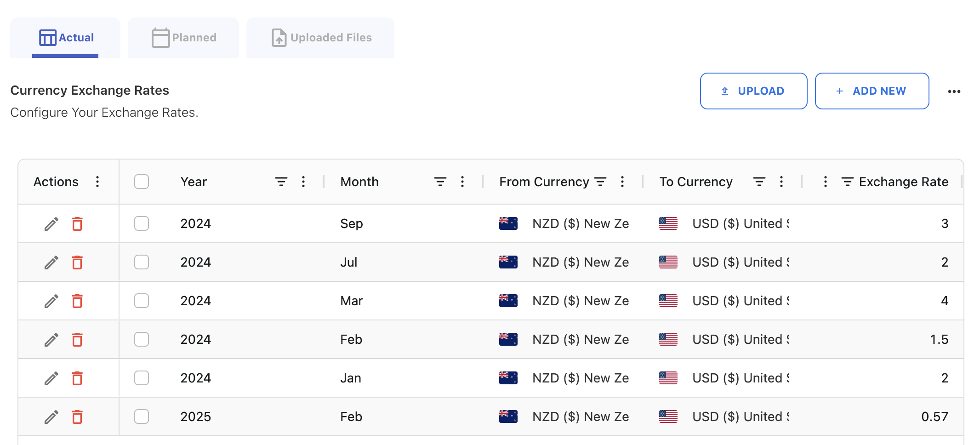Select the Sep 2024 row checkbox
This screenshot has width=980, height=445.
(142, 224)
